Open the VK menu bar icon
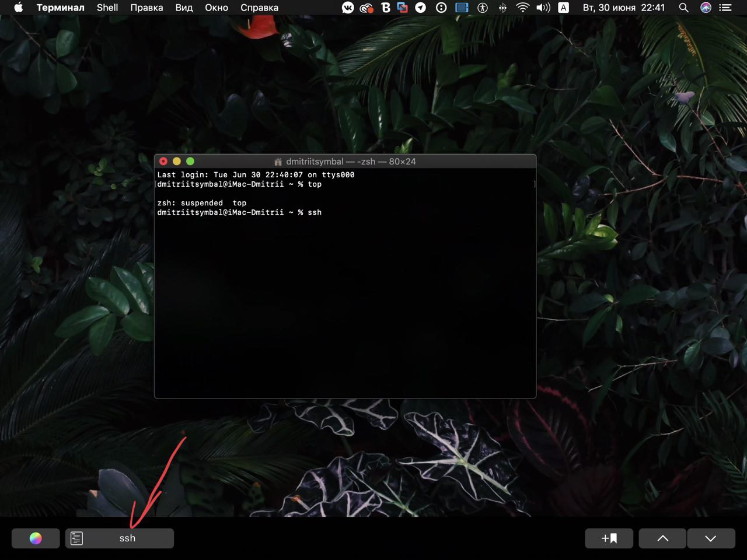The image size is (747, 560). click(x=348, y=8)
